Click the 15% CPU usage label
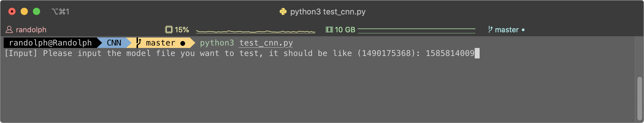The height and width of the screenshot is (123, 644). pos(182,30)
